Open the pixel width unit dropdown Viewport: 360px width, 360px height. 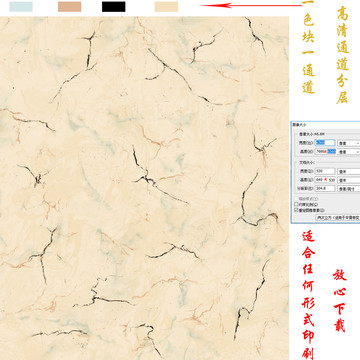[349, 143]
